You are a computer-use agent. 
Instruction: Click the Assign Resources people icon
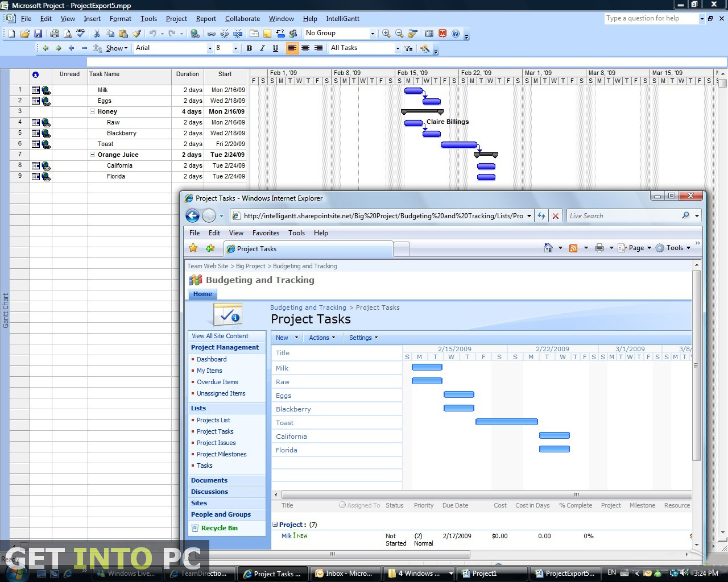click(293, 34)
